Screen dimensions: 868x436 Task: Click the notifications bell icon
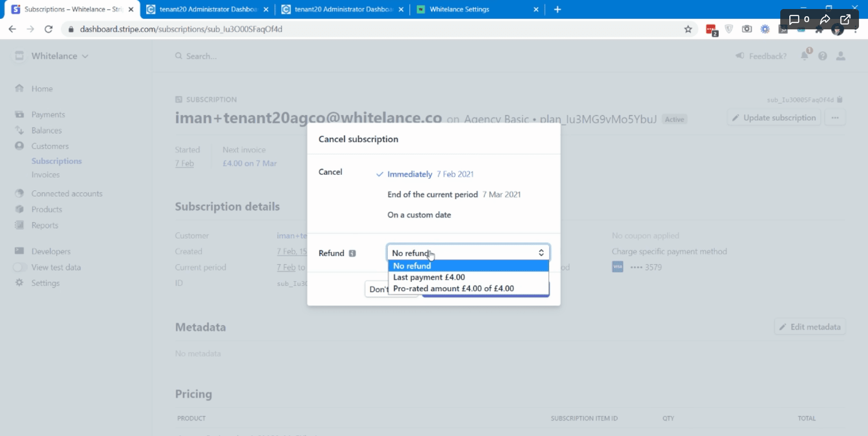tap(805, 56)
